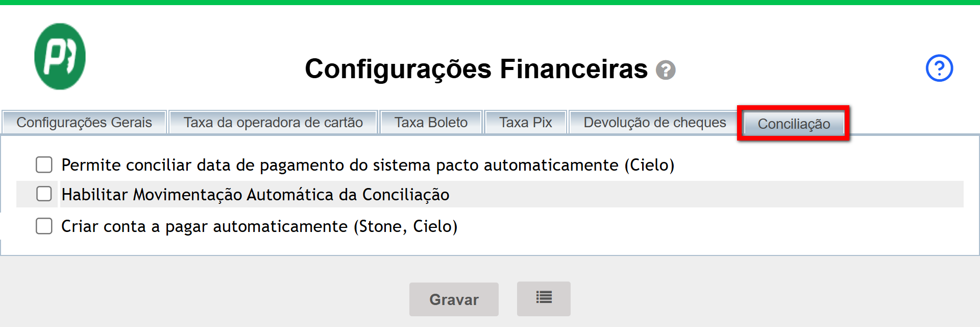The width and height of the screenshot is (980, 327).
Task: Click the 'Habilitar Movimentação Automática' label text
Action: pos(255,195)
